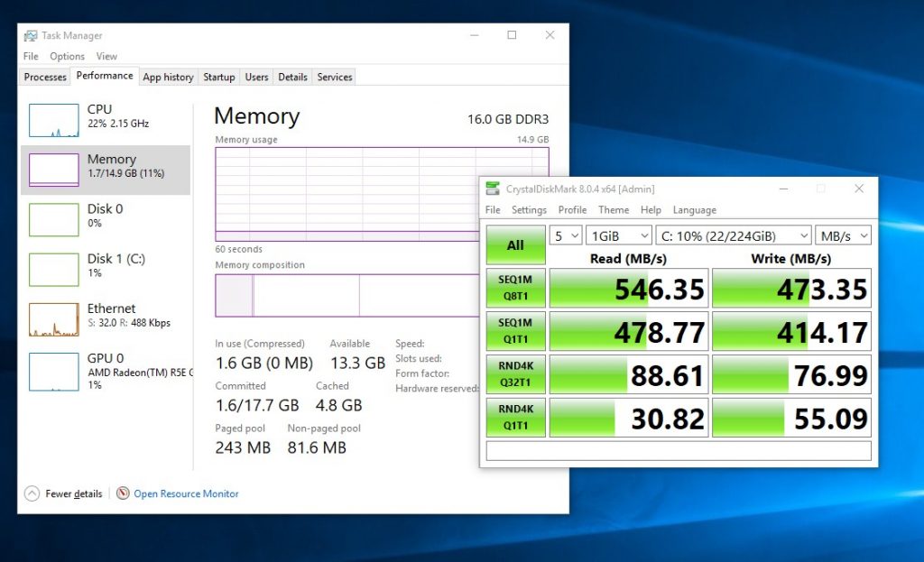Open the 1GiB test size dropdown
Viewport: 924px width, 562px height.
click(x=619, y=235)
